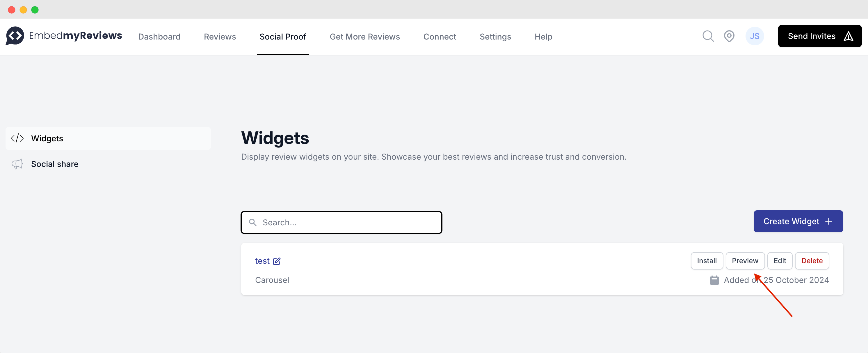868x353 pixels.
Task: Click the Social share megaphone icon
Action: 17,164
